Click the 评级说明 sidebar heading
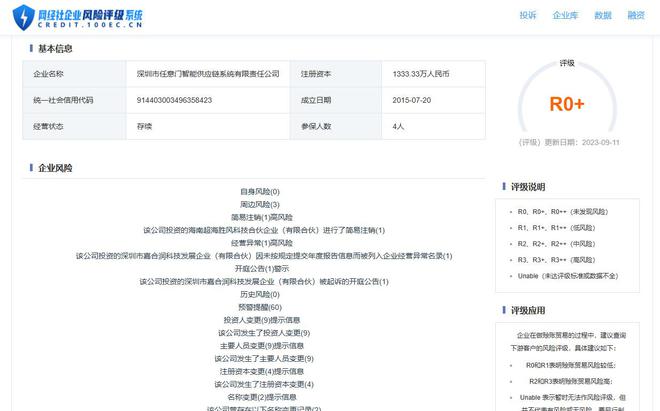The image size is (660, 411). pos(528,187)
